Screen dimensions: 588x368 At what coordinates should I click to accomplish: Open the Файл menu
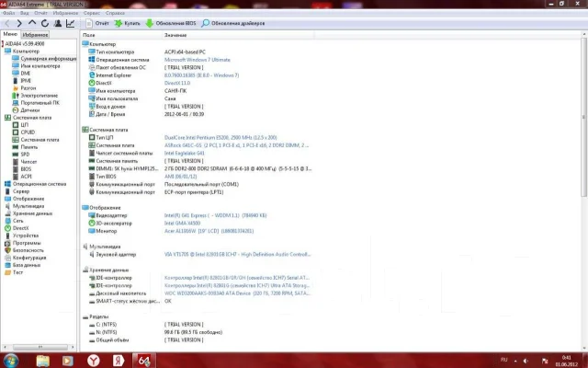point(9,13)
